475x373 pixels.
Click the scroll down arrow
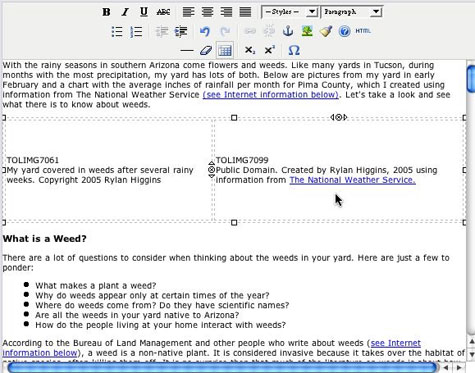coord(471,354)
